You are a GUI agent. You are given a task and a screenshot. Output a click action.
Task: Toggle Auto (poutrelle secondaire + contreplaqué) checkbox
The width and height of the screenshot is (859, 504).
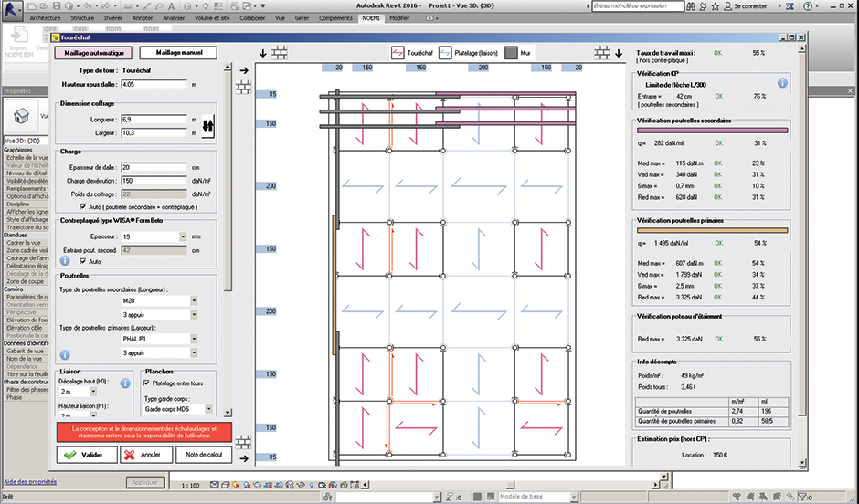pos(83,207)
